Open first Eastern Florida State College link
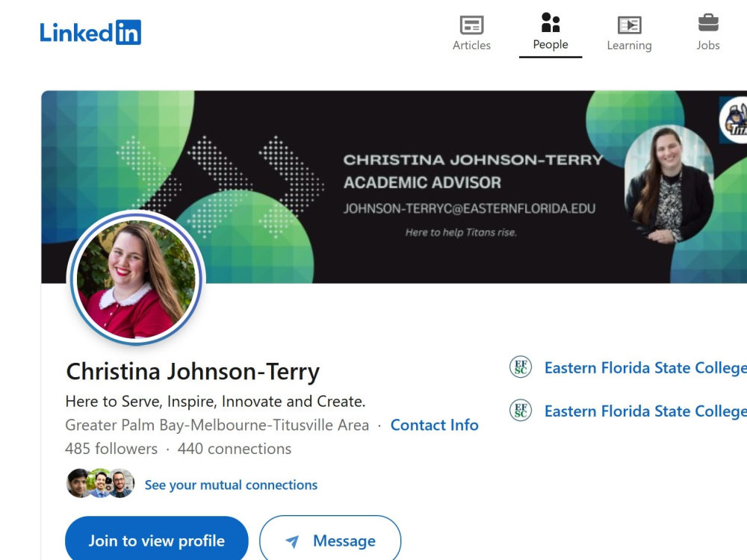 (645, 367)
